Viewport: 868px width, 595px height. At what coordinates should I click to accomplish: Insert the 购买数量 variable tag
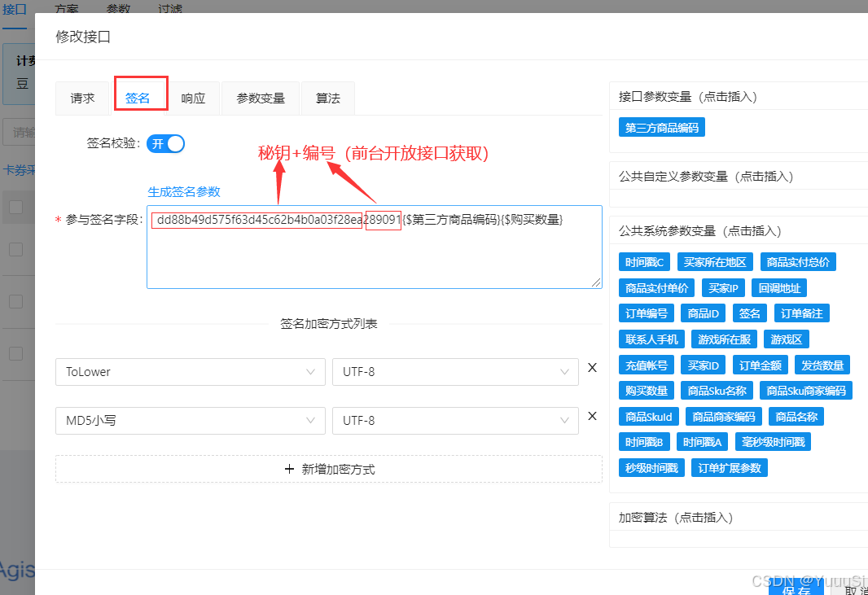tap(647, 391)
